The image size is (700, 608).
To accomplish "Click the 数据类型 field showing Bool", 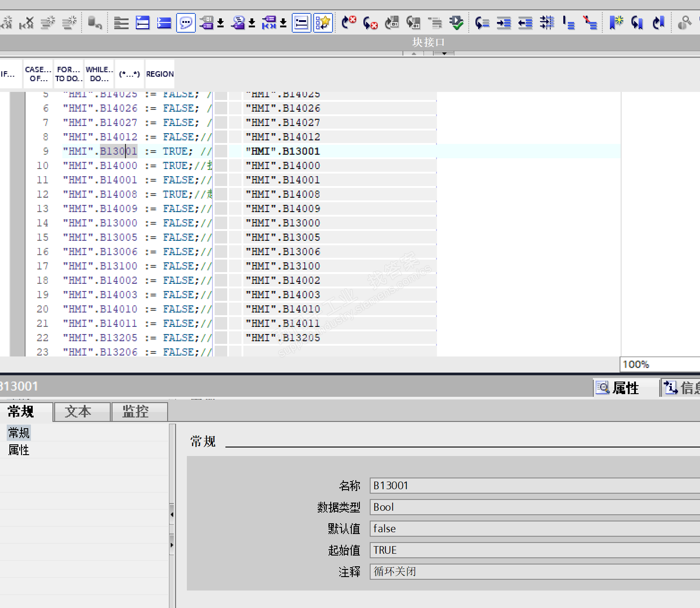I will coord(535,507).
